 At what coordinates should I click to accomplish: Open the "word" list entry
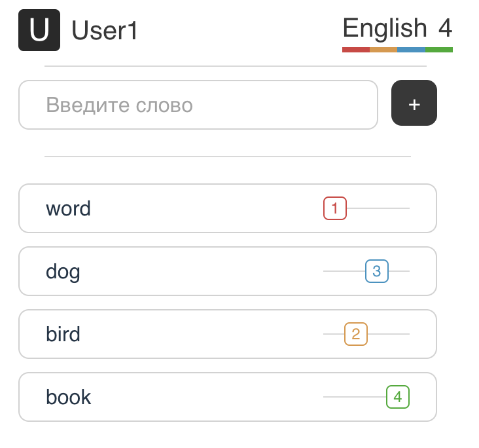69,208
